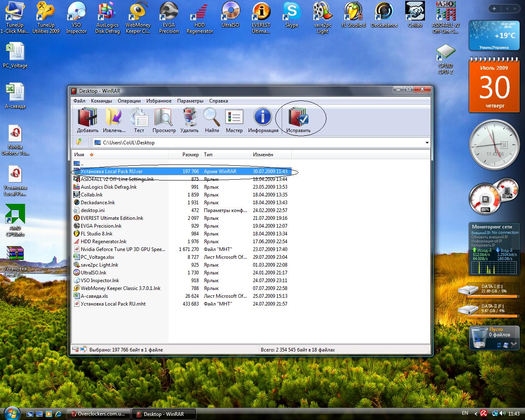Open EVEREST Ultimate desktop shortcut
The width and height of the screenshot is (525, 420).
[x=261, y=18]
